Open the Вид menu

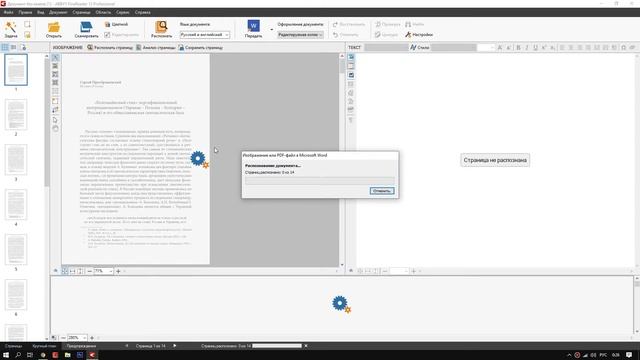[40, 13]
